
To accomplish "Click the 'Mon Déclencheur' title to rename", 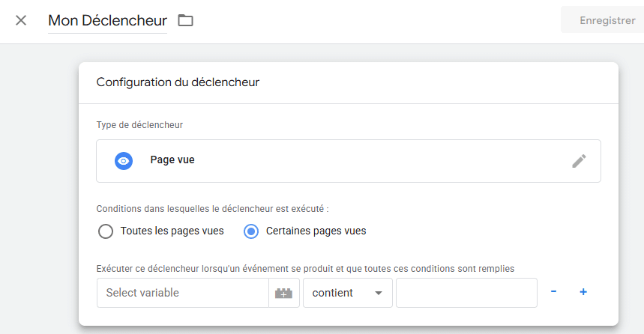I will pyautogui.click(x=107, y=21).
